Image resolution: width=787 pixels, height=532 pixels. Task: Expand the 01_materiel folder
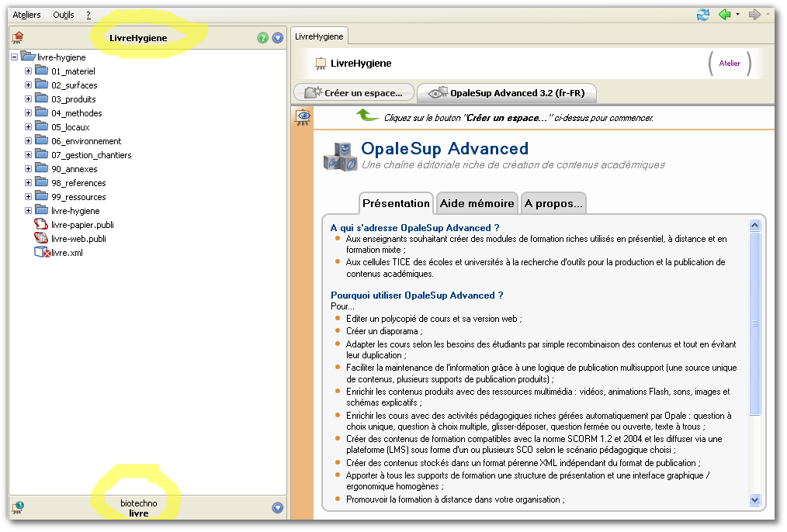(x=28, y=71)
